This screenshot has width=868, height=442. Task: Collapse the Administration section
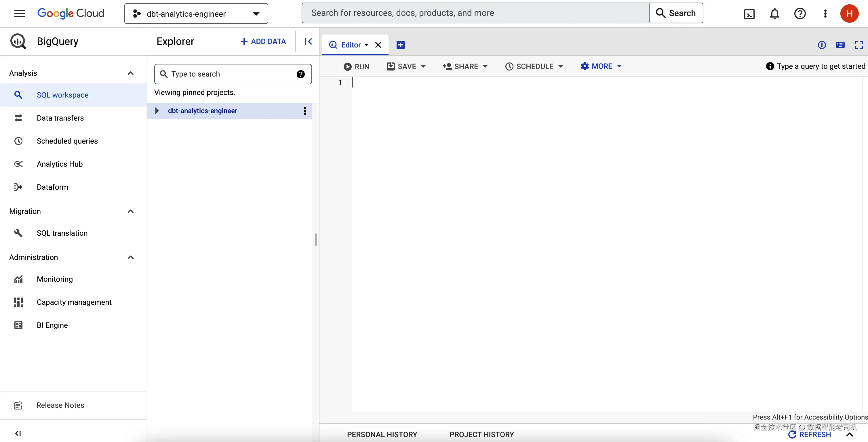[131, 257]
